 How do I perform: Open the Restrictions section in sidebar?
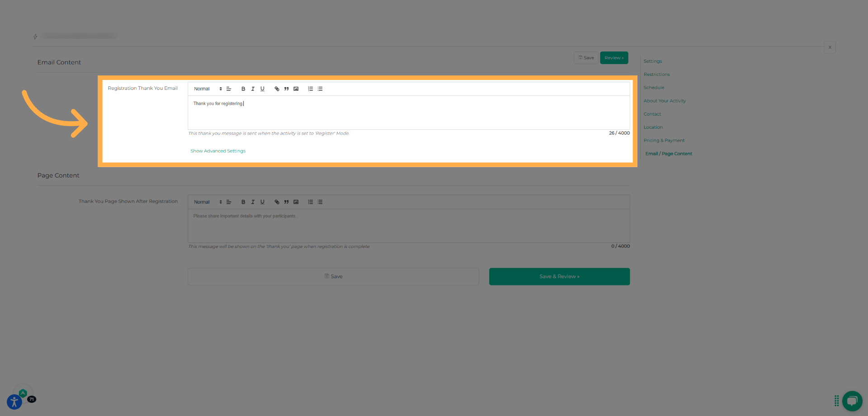(x=656, y=75)
